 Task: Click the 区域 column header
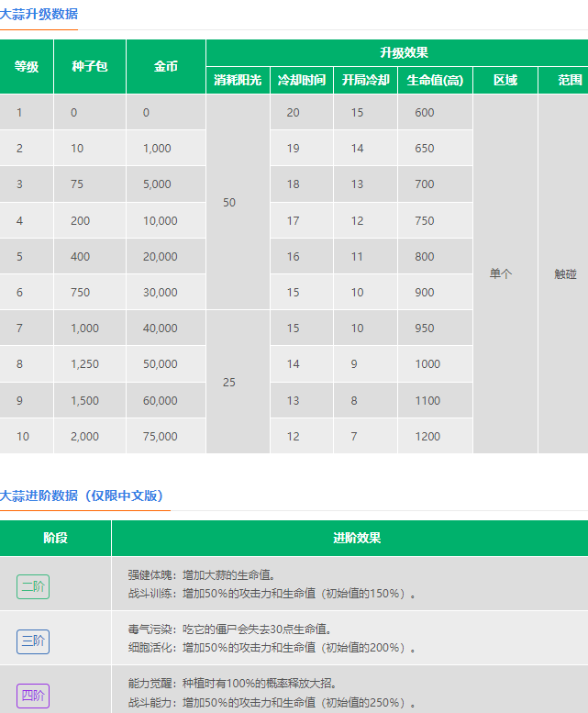tap(505, 80)
